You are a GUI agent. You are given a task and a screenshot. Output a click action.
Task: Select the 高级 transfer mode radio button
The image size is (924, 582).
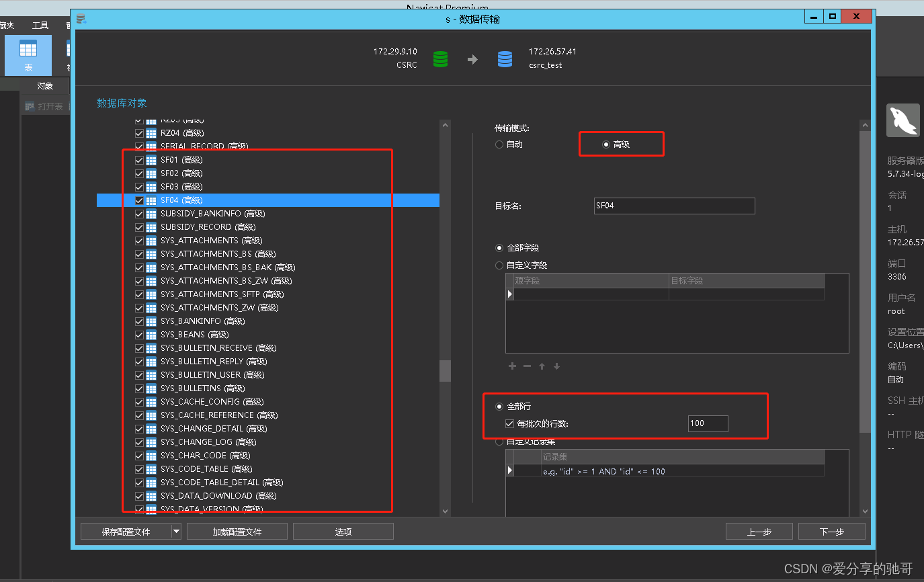pyautogui.click(x=605, y=144)
